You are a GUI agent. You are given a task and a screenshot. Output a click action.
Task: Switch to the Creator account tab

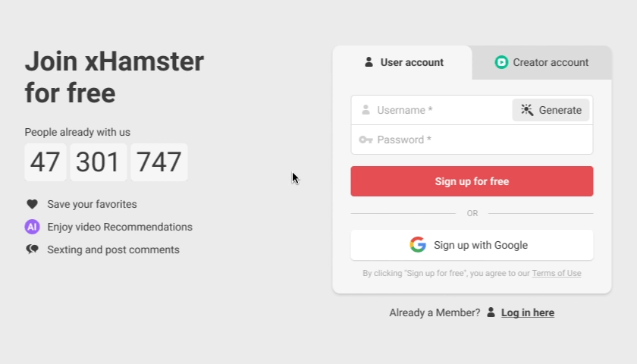tap(541, 62)
